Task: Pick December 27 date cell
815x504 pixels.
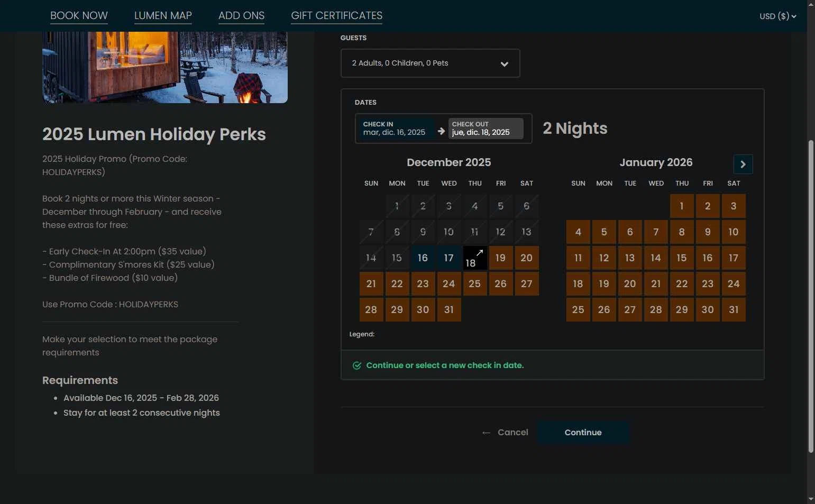Action: (527, 284)
